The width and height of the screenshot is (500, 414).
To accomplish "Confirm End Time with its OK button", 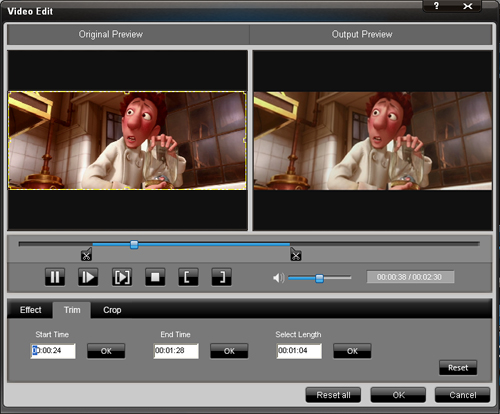I will coord(229,351).
